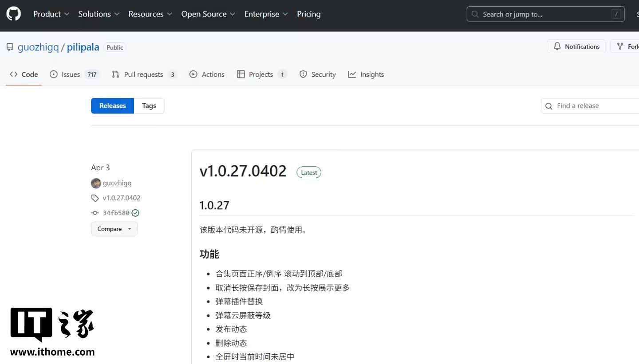Click the Pull requests branch icon
This screenshot has width=639, height=364.
(x=116, y=74)
